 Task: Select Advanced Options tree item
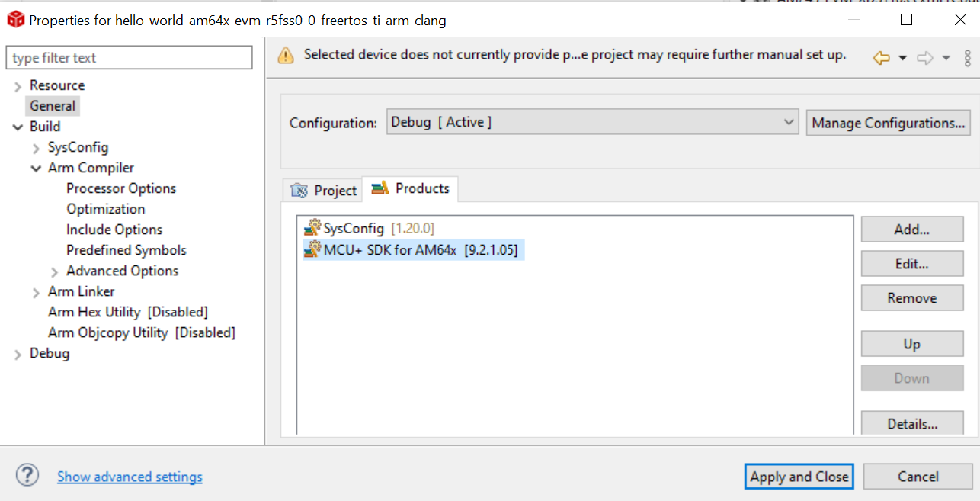coord(122,271)
